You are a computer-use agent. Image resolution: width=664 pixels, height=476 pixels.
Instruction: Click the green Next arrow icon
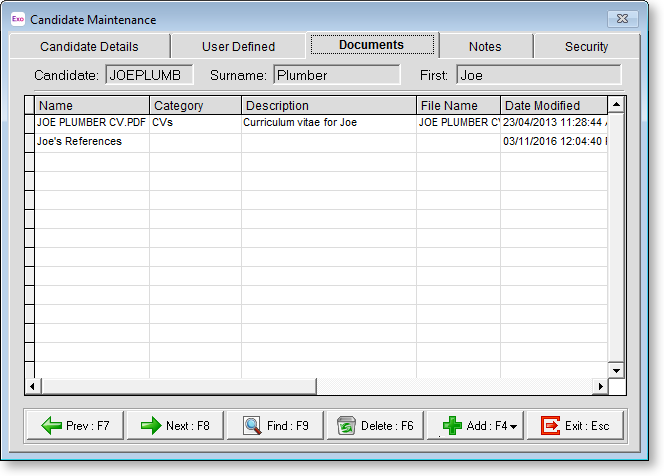[151, 426]
